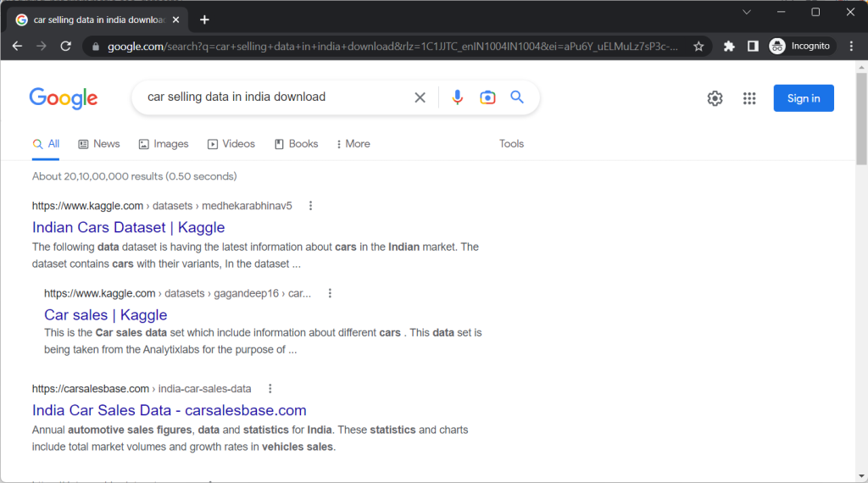
Task: Go back using the browser back arrow
Action: [17, 46]
